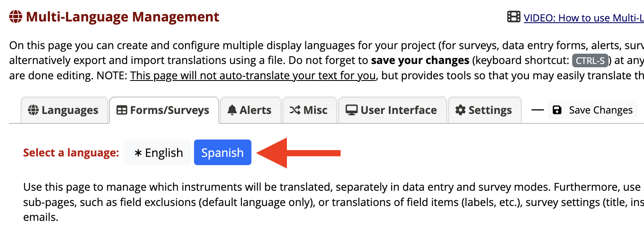Click the gear icon in the Settings tab
This screenshot has height=232, width=644.
pos(460,110)
